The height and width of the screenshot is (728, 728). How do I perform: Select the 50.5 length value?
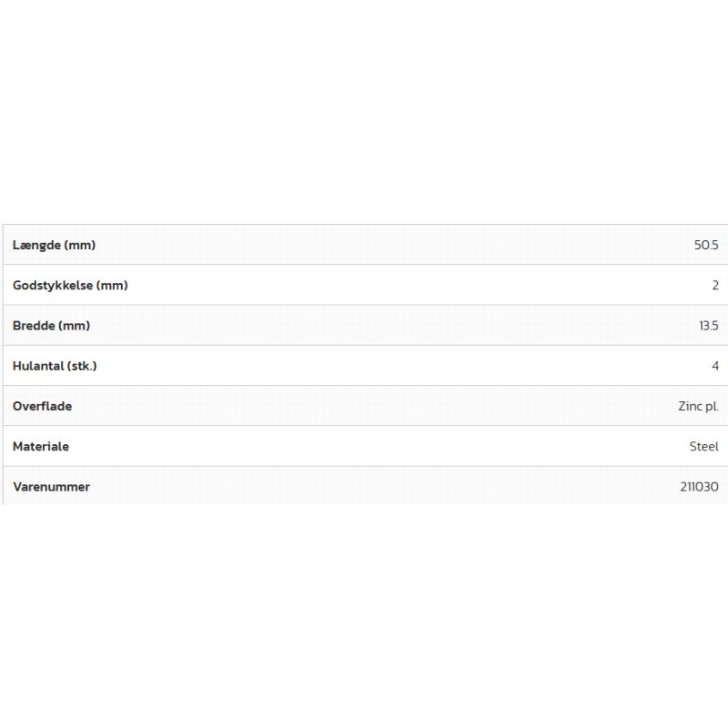point(706,245)
